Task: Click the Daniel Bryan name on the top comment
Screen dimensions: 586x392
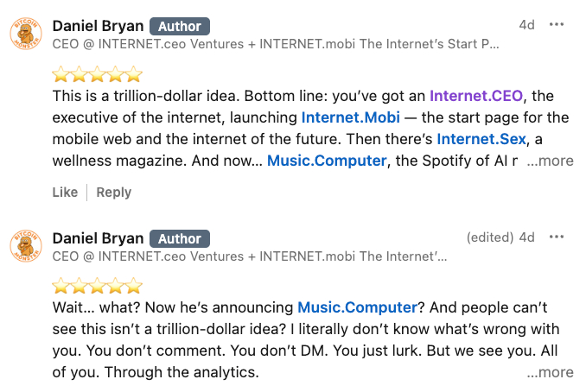Action: pos(98,26)
